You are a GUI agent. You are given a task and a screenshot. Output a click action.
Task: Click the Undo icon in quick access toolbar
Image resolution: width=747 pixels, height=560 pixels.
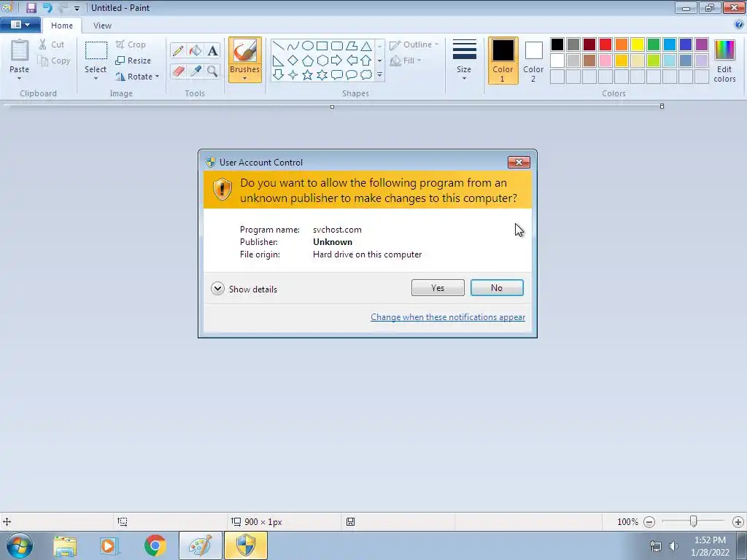coord(47,7)
